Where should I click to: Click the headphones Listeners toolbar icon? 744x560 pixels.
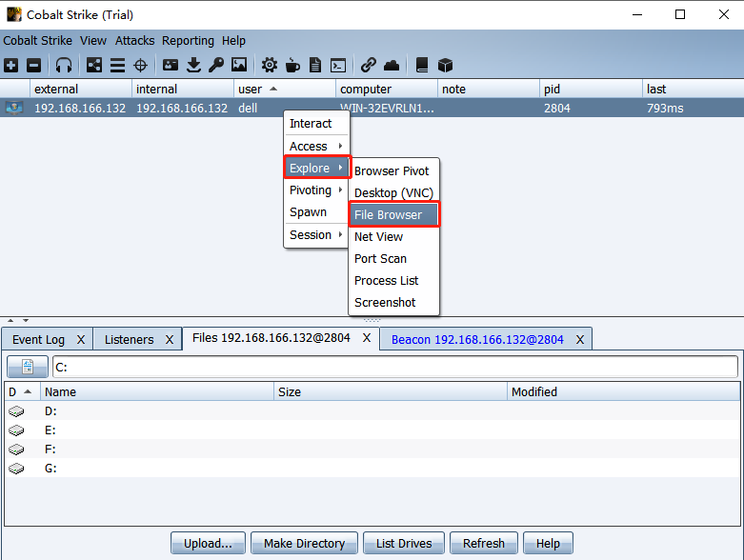(x=64, y=65)
